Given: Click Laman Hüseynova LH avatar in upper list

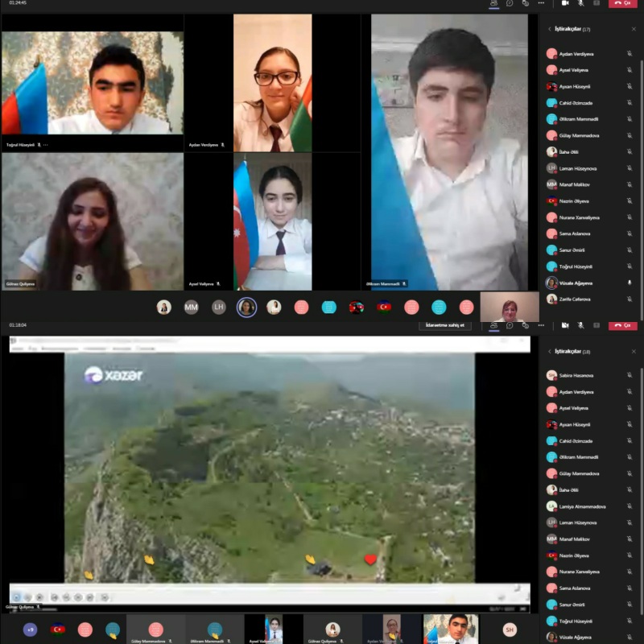Looking at the screenshot, I should 551,168.
